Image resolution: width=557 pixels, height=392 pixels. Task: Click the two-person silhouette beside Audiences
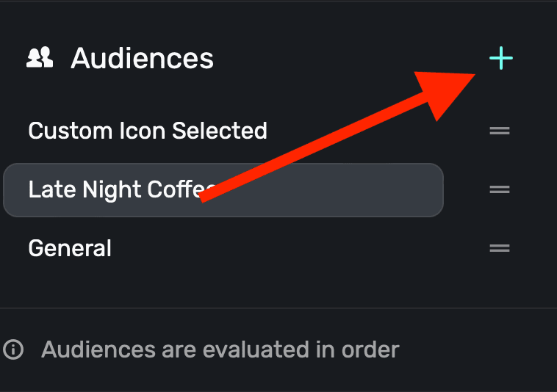[40, 57]
